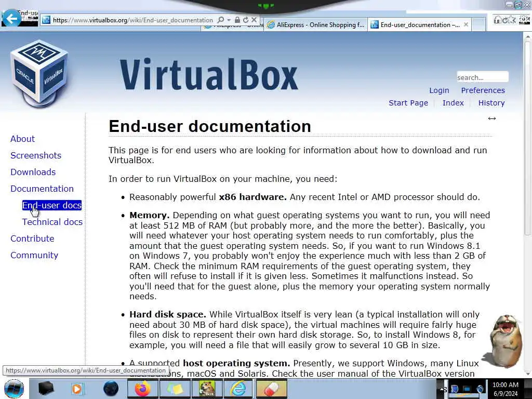532x399 pixels.
Task: Click the stop loading X in address bar
Action: coord(254,20)
